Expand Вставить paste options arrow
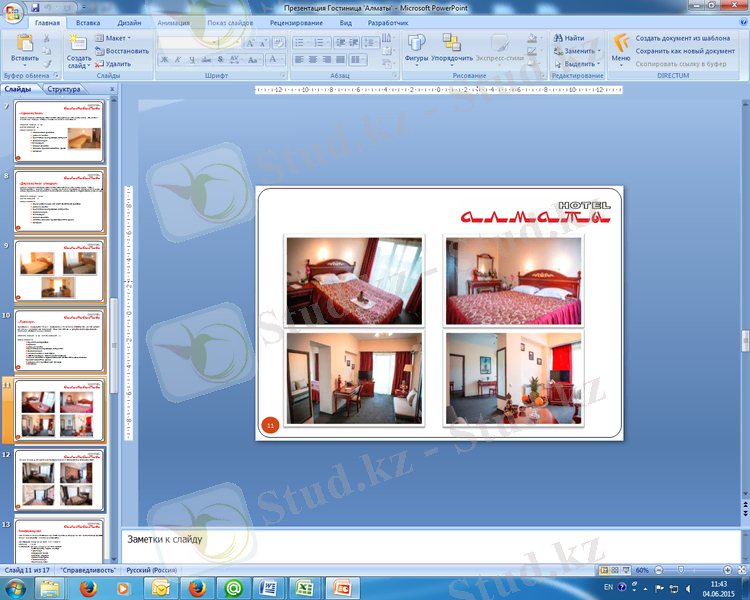This screenshot has width=750, height=600. click(x=24, y=65)
